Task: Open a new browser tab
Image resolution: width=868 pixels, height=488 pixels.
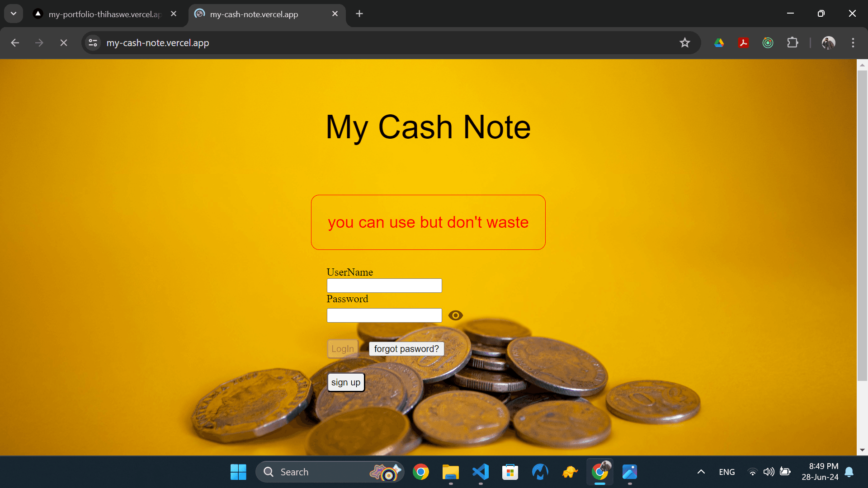Action: click(x=359, y=14)
